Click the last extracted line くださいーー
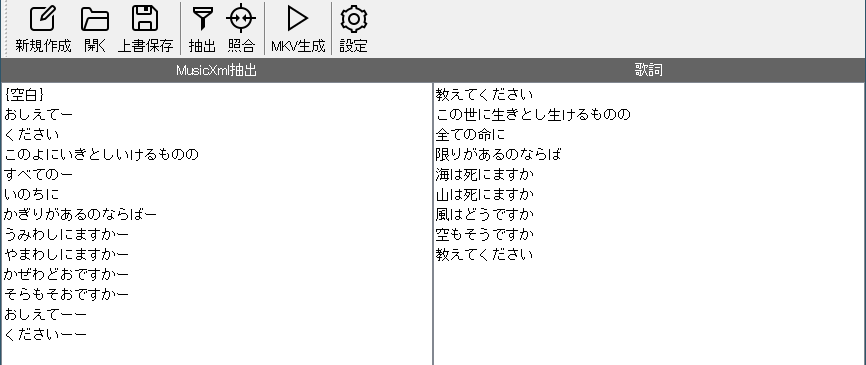Viewport: 866px width, 365px height. coord(45,335)
